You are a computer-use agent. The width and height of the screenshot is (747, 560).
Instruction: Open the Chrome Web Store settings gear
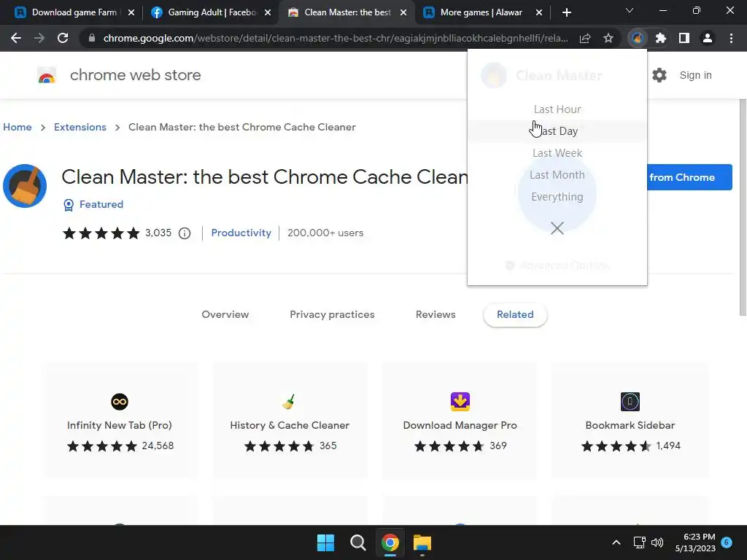(659, 75)
